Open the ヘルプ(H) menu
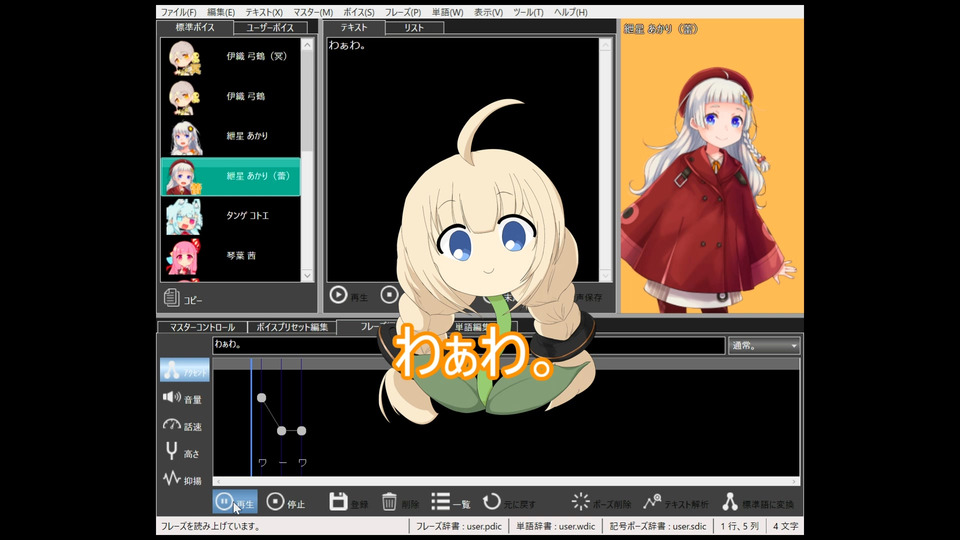 (570, 12)
